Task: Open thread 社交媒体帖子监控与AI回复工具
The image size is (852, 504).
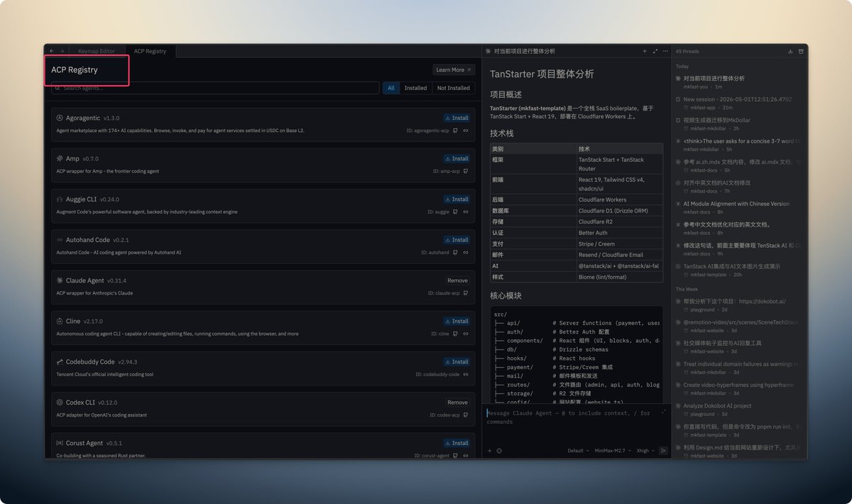Action: [738, 347]
